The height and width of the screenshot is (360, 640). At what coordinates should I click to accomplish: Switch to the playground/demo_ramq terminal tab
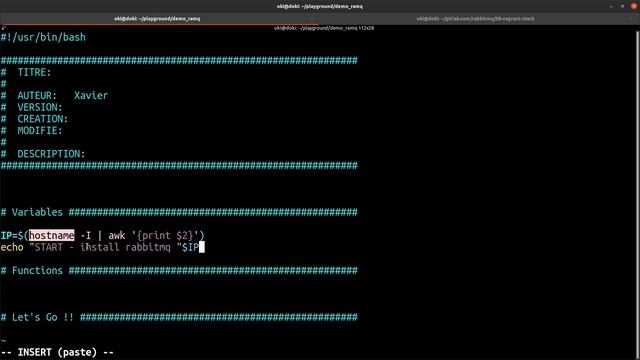(157, 19)
